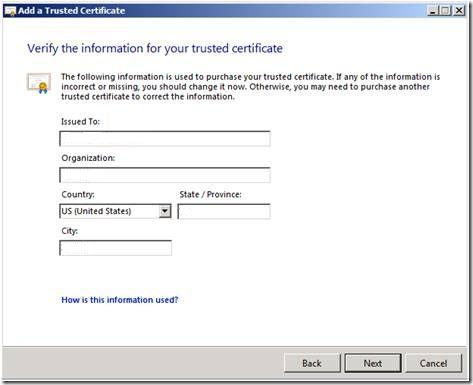Focus the Organization input box
The height and width of the screenshot is (385, 473).
(x=165, y=175)
